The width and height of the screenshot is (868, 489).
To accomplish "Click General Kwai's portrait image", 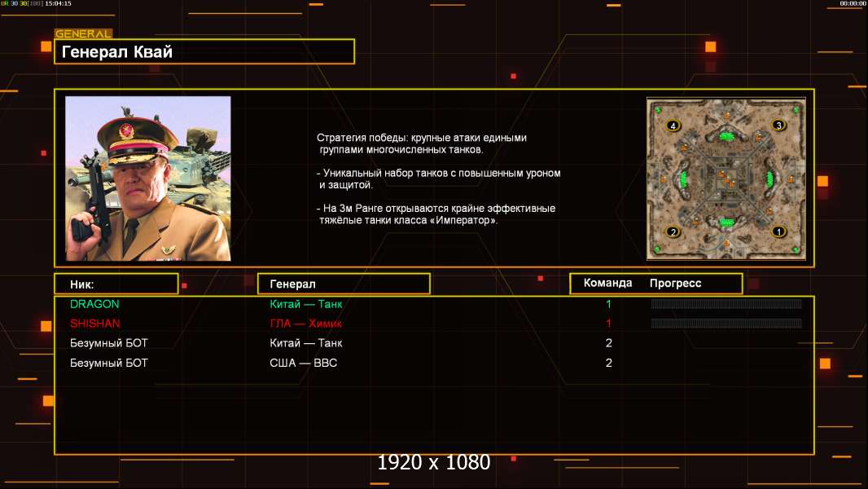I will click(148, 178).
